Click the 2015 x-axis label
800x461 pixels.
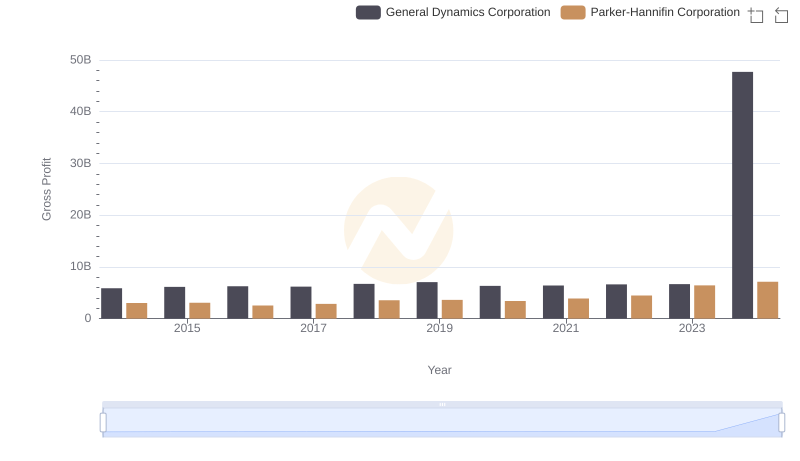(187, 328)
